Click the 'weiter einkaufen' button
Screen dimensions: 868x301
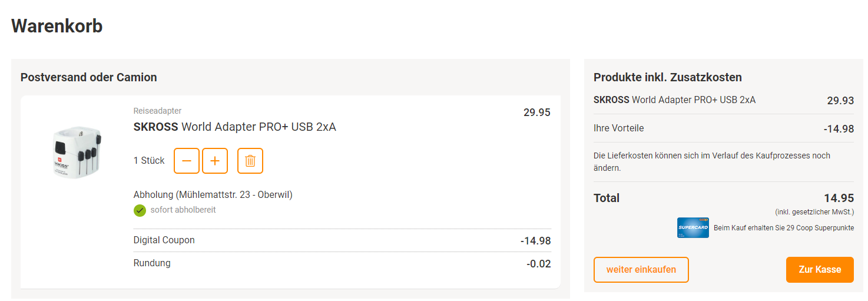pos(641,270)
